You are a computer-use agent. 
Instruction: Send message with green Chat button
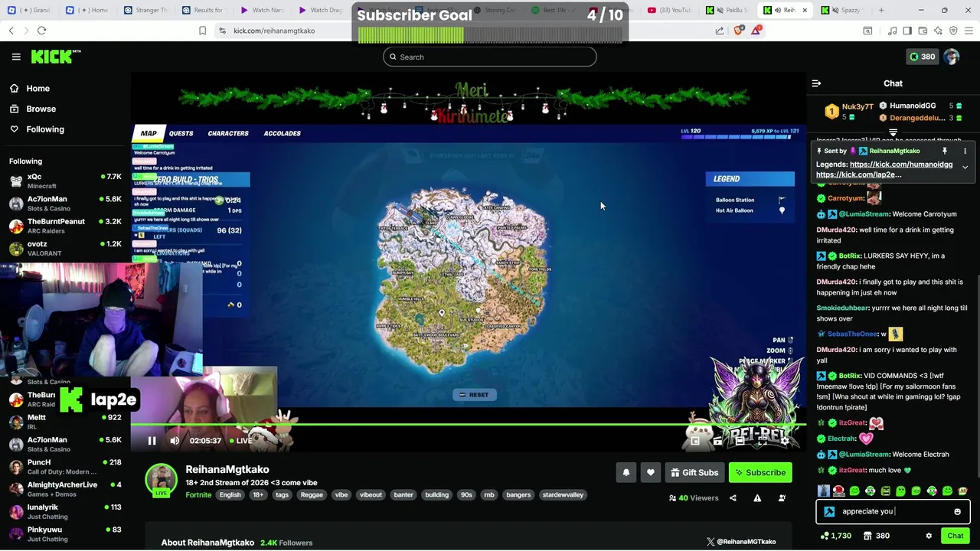955,536
